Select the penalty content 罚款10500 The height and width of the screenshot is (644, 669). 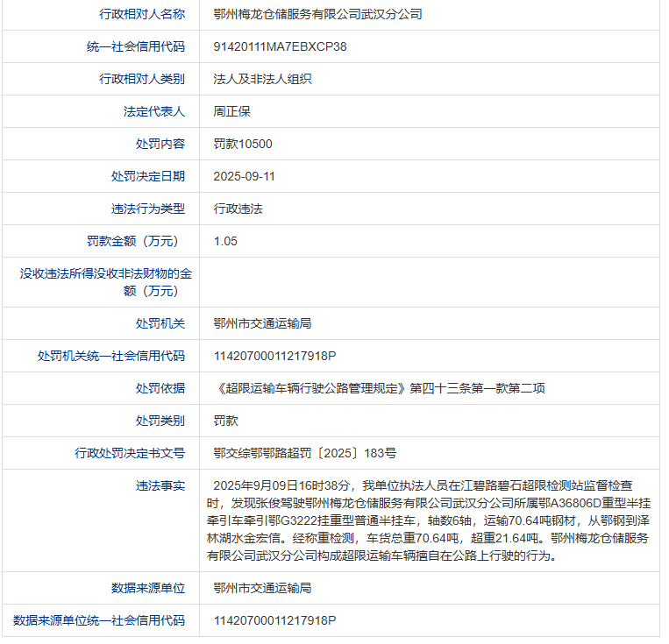(243, 144)
